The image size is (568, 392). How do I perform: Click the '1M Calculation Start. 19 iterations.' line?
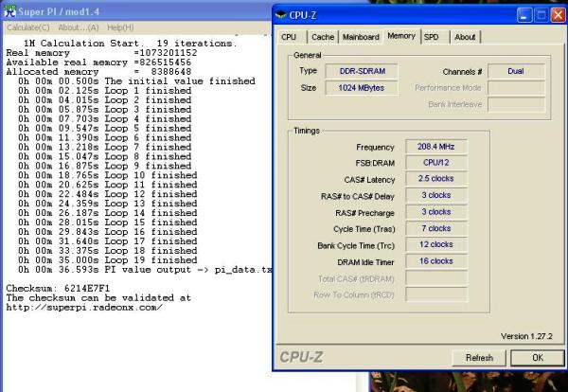point(130,44)
